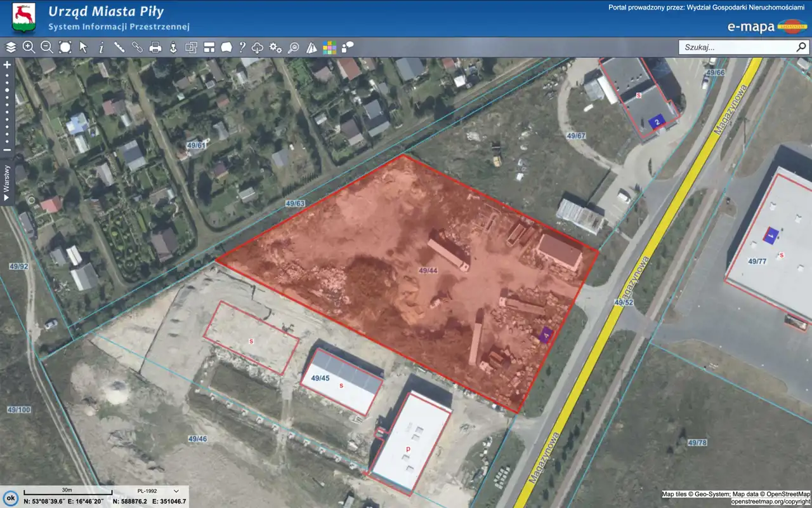812x508 pixels.
Task: Open the openstreetmap.org/copyright link
Action: pos(770,502)
